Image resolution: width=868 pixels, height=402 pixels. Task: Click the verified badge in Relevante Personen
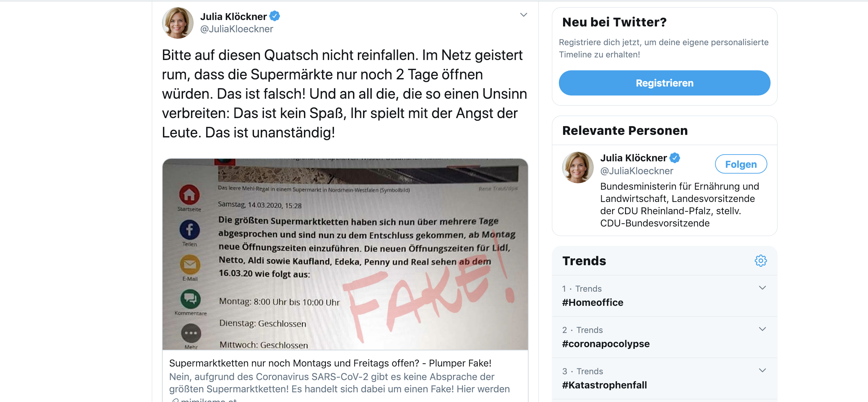(x=675, y=157)
